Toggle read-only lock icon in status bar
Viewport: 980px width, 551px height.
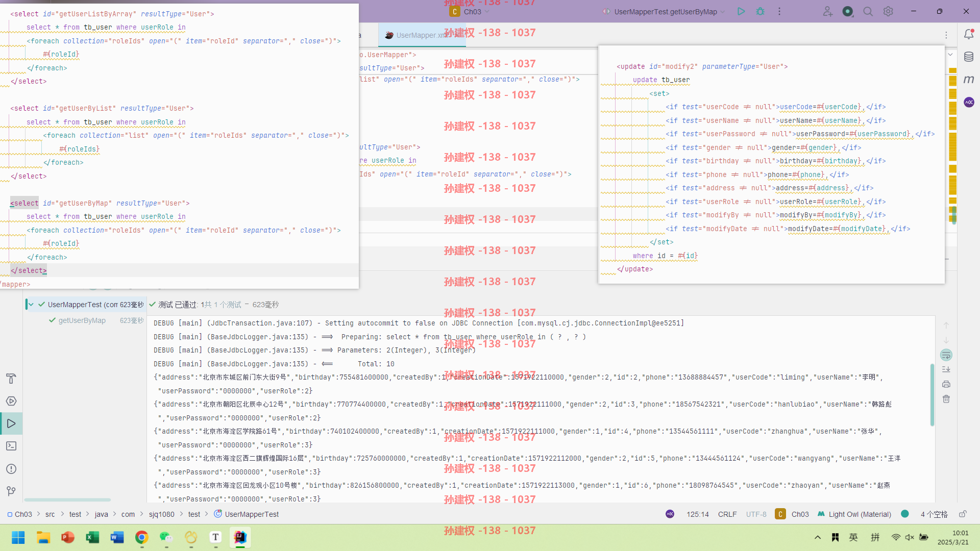[963, 514]
